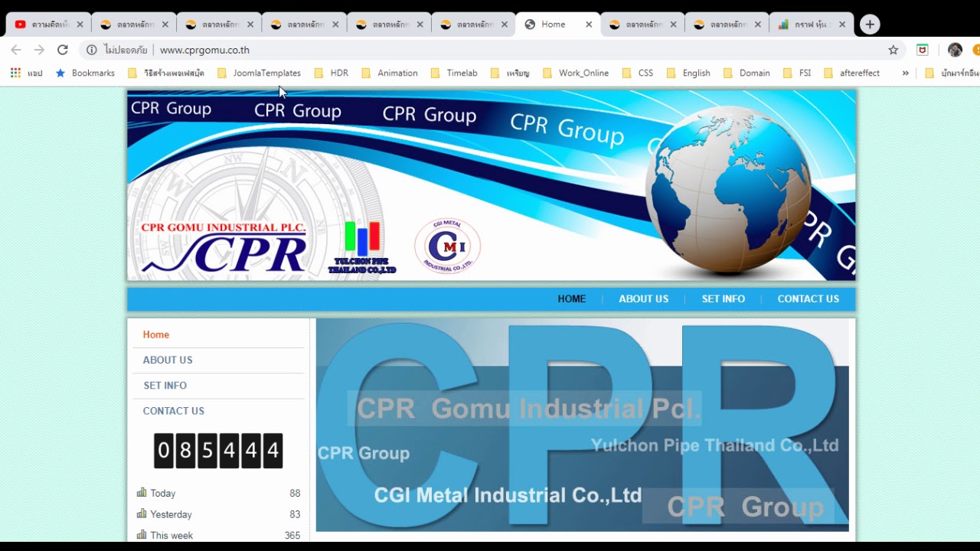The width and height of the screenshot is (980, 551).
Task: Show the hidden bookmarks with the chevron
Action: coord(905,73)
